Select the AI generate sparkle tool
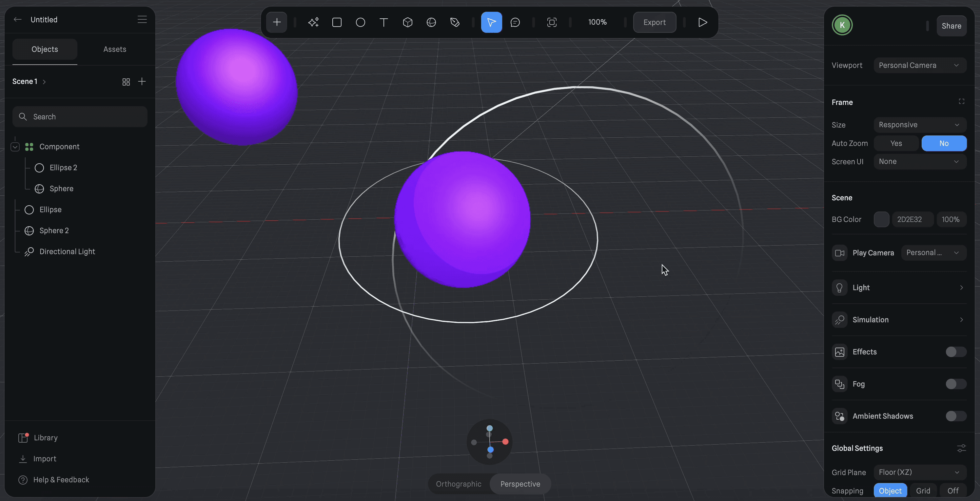The height and width of the screenshot is (501, 980). coord(313,23)
